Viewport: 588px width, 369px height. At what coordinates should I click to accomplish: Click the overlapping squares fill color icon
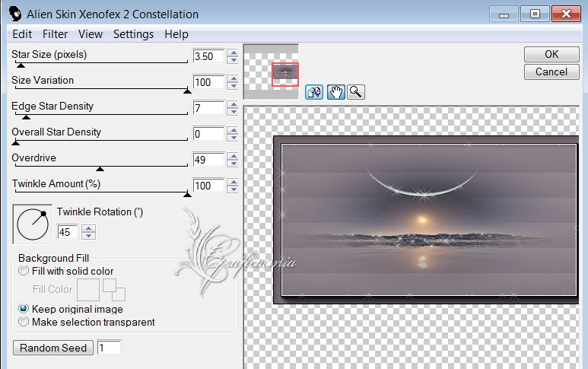[x=114, y=290]
